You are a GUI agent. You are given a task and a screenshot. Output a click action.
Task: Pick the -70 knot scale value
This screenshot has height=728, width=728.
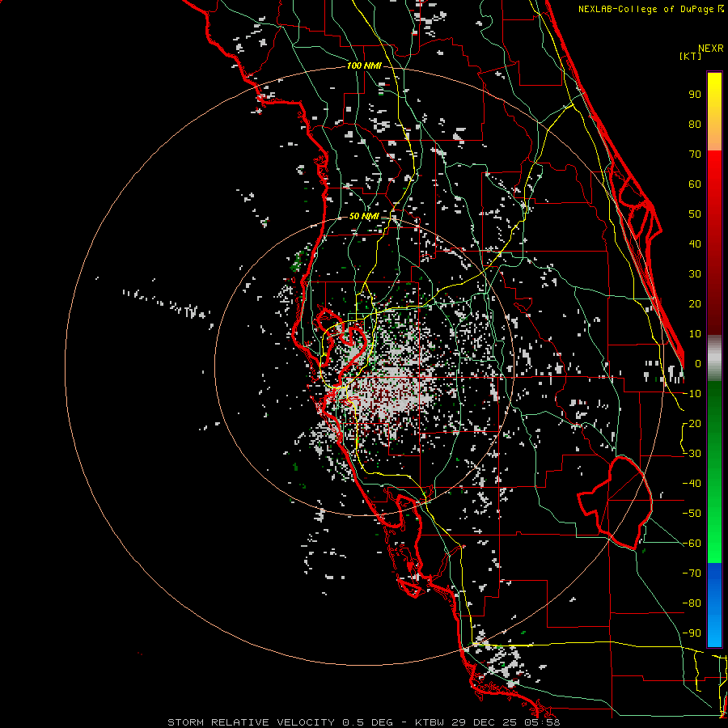pyautogui.click(x=692, y=574)
